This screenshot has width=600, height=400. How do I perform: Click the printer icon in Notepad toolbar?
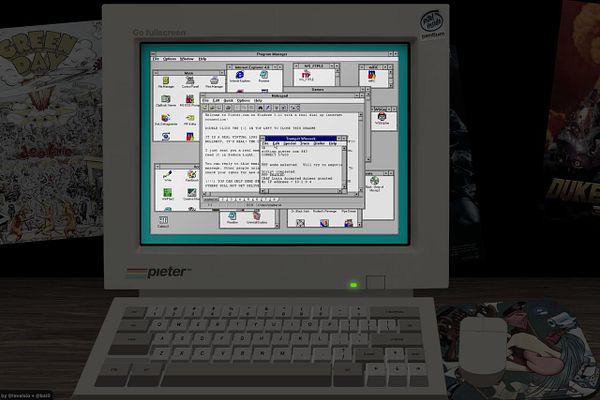pyautogui.click(x=228, y=108)
